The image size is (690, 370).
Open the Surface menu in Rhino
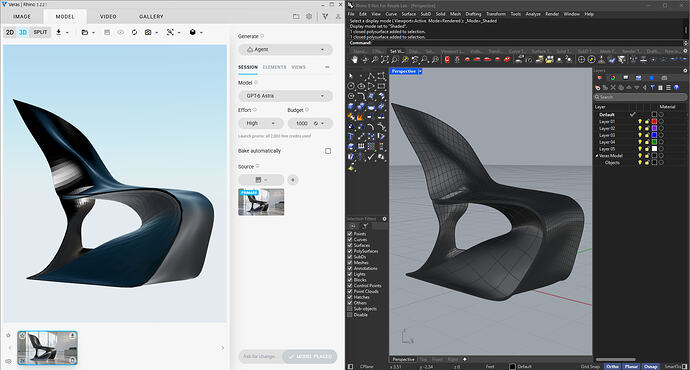pos(408,14)
